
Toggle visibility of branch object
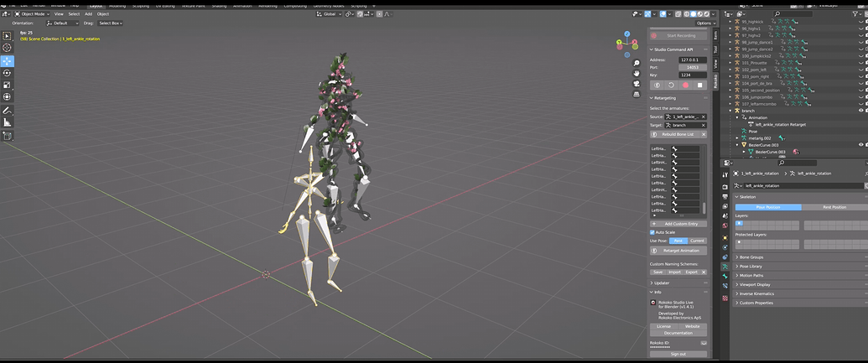click(860, 111)
